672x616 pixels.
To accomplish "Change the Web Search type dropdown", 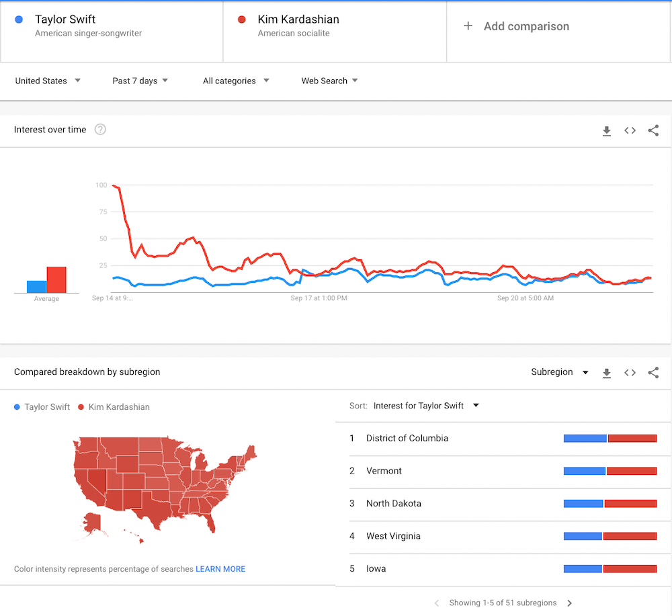I will (x=329, y=81).
